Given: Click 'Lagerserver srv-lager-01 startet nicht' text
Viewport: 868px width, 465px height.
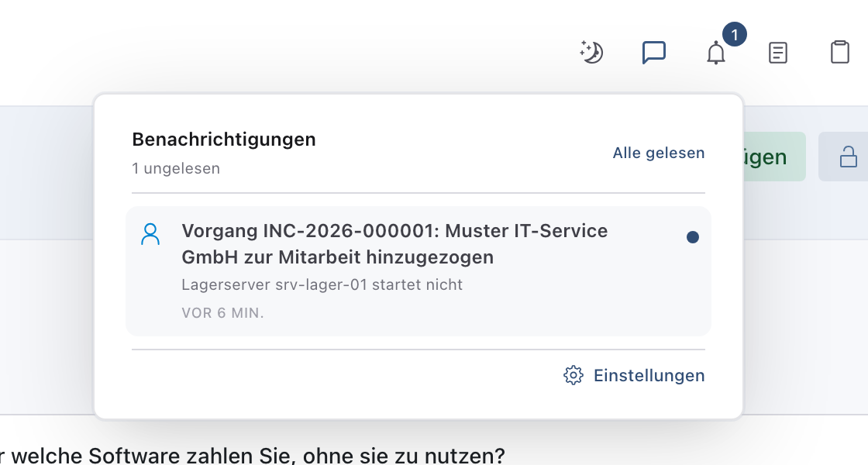Looking at the screenshot, I should tap(322, 284).
